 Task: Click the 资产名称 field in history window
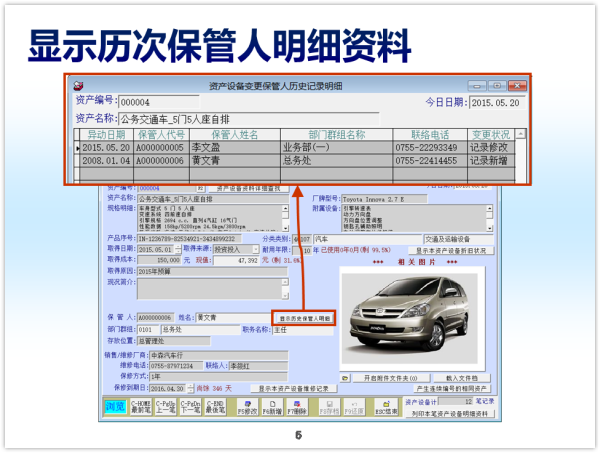point(249,119)
